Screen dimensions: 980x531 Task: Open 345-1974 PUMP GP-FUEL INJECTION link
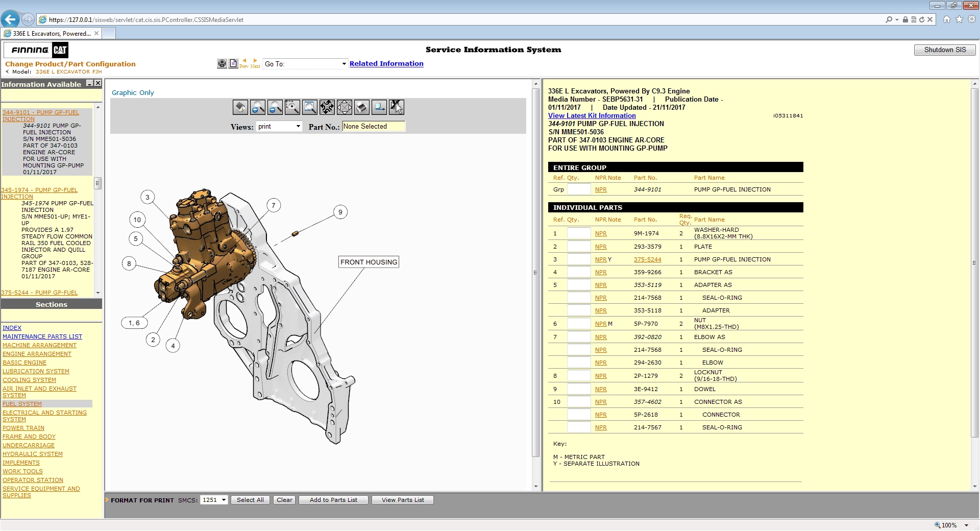pos(39,193)
